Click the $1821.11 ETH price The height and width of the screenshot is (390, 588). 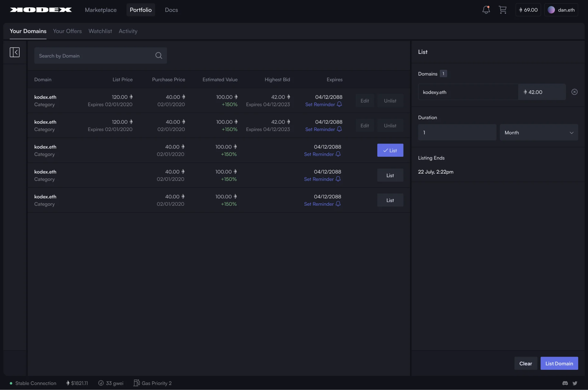tap(77, 383)
